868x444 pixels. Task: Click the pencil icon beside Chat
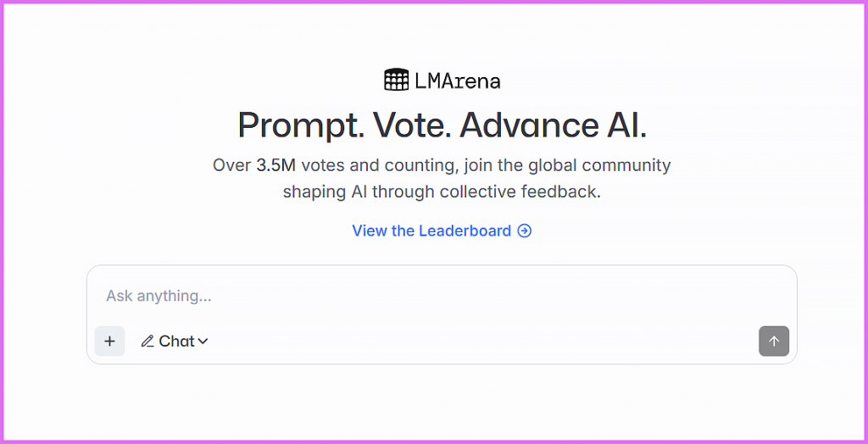pos(147,341)
